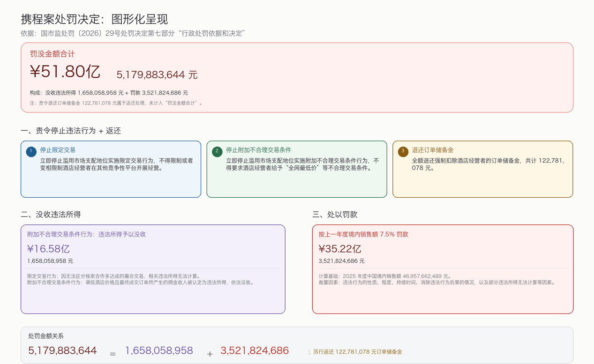Viewport: 594px width, 364px height.
Task: Click the description mentioning 全网最低价
Action: pos(302,164)
